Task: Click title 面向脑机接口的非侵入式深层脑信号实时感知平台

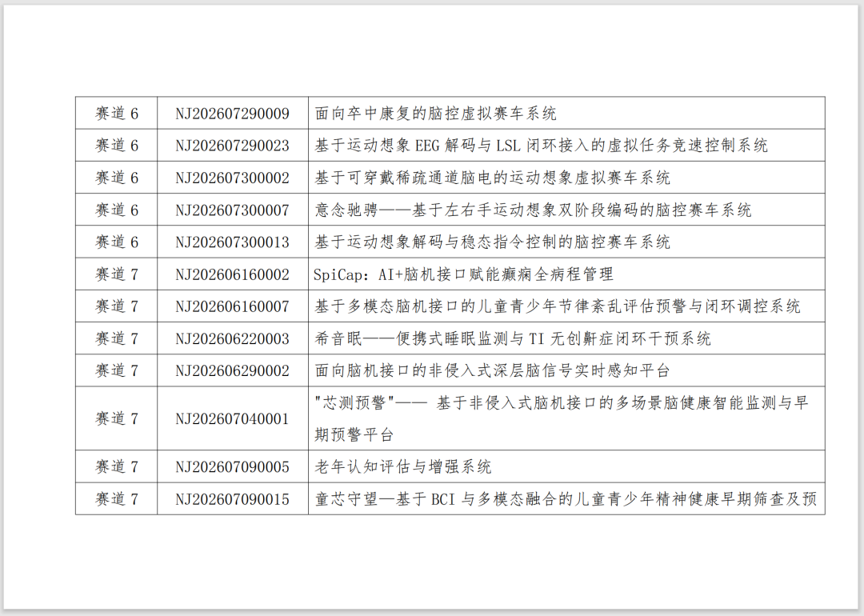Action: [x=492, y=370]
